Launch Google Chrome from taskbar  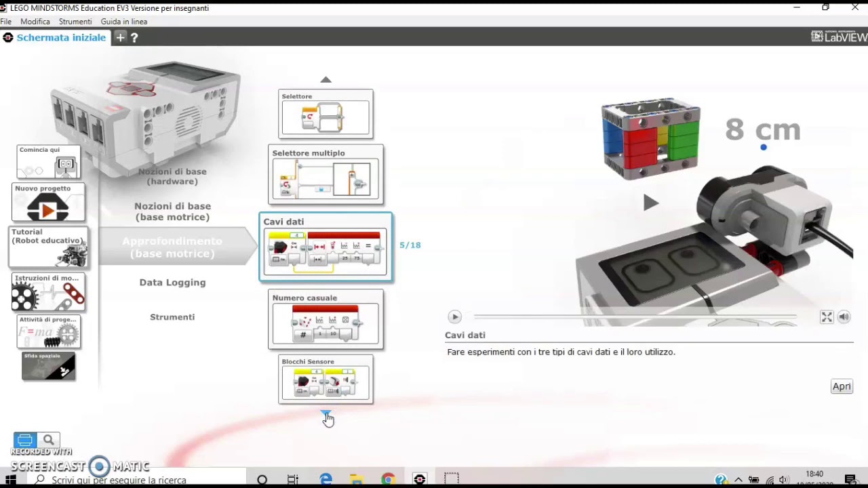(388, 480)
